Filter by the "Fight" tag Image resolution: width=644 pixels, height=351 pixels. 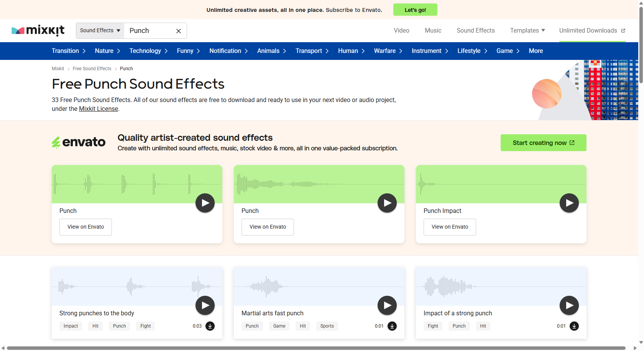click(145, 326)
